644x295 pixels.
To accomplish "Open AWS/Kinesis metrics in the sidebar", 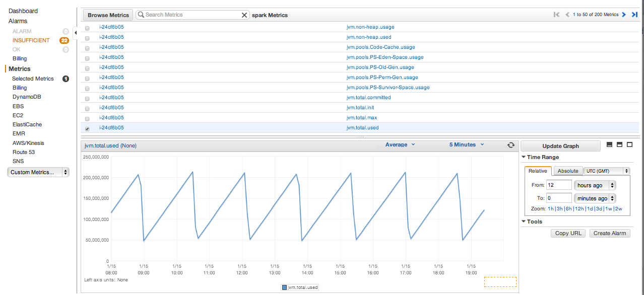I will point(28,143).
